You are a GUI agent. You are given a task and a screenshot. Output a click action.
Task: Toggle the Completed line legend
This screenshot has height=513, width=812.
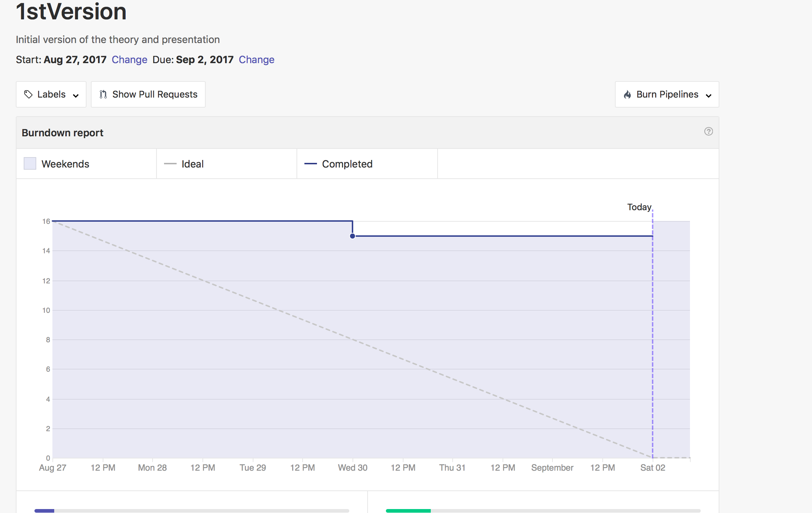pos(367,164)
